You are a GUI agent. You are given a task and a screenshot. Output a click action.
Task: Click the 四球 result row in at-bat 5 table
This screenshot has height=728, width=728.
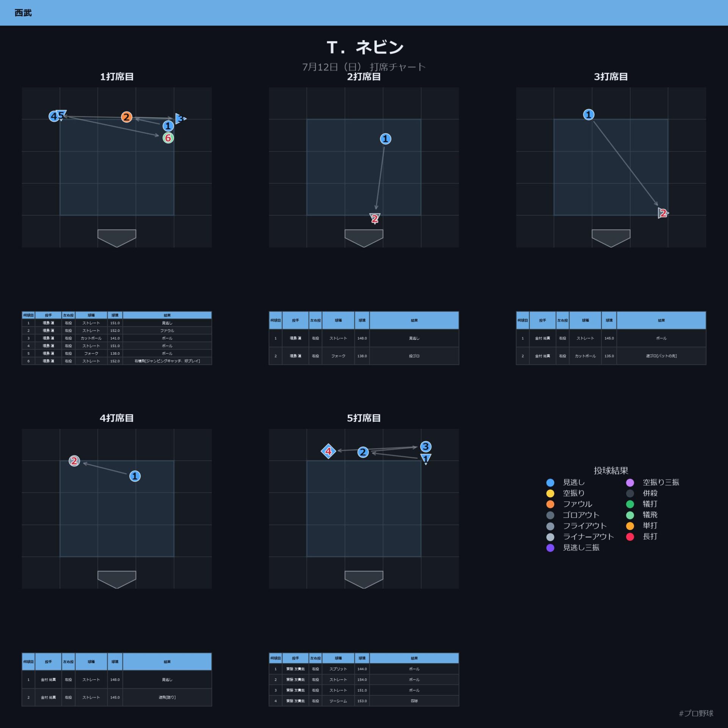[x=364, y=701]
